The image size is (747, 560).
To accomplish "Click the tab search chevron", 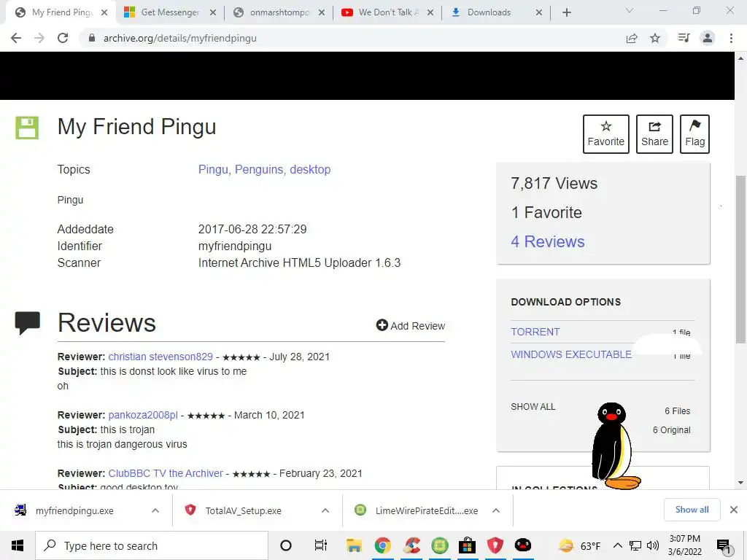I will tap(630, 10).
